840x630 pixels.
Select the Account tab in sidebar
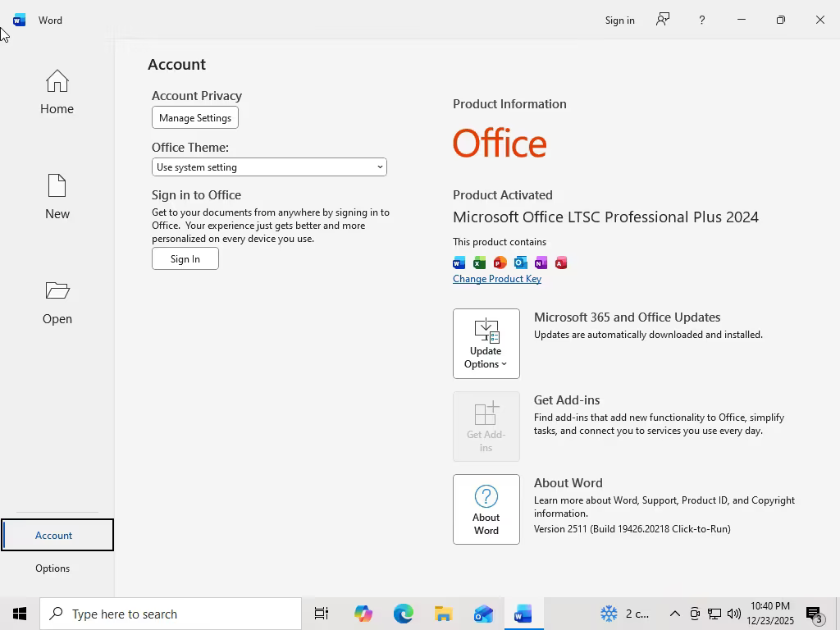coord(57,535)
